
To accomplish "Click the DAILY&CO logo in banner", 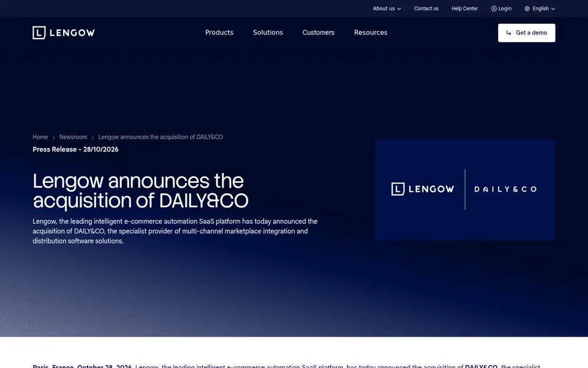I will coord(505,190).
